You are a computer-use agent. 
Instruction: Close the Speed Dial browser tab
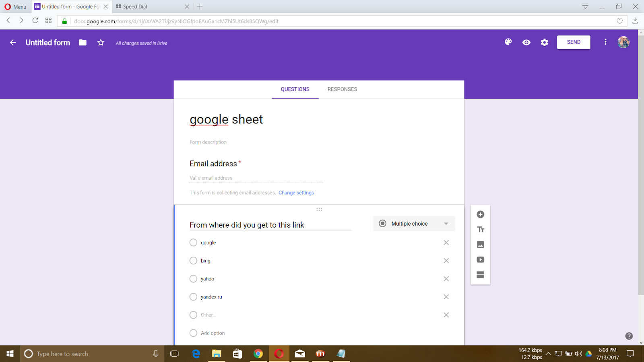point(187,6)
